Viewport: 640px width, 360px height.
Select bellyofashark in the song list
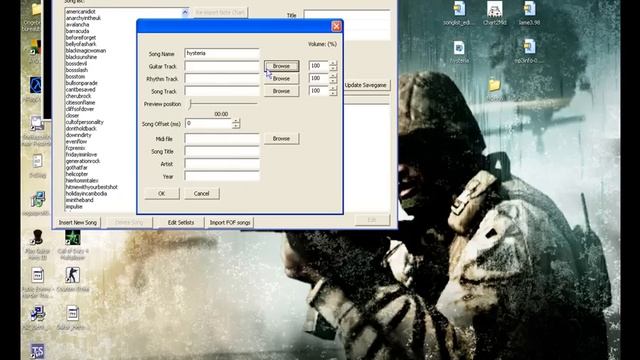pos(81,44)
